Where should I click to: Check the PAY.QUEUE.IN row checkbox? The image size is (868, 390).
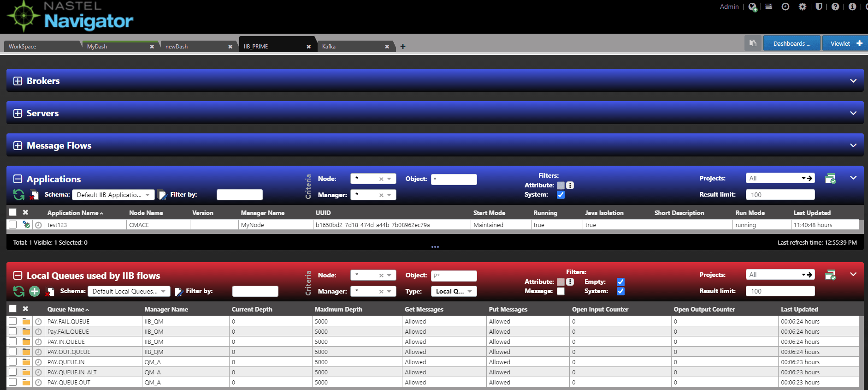tap(13, 362)
